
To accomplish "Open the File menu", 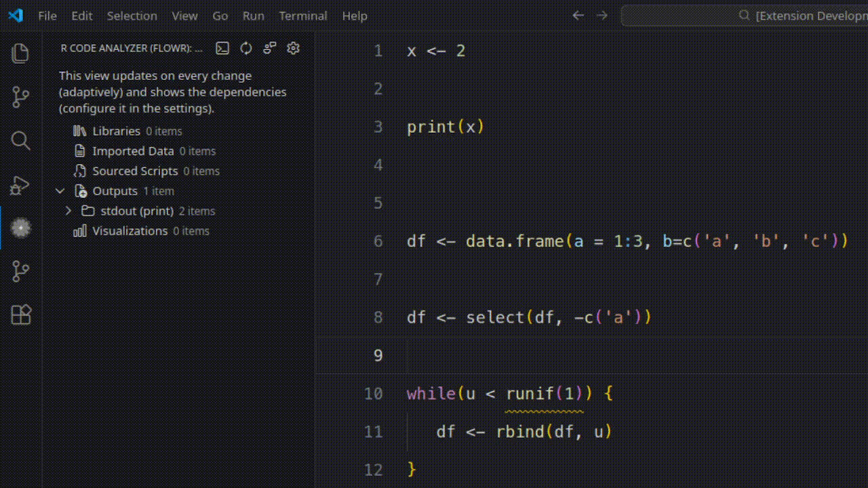I will coord(47,16).
